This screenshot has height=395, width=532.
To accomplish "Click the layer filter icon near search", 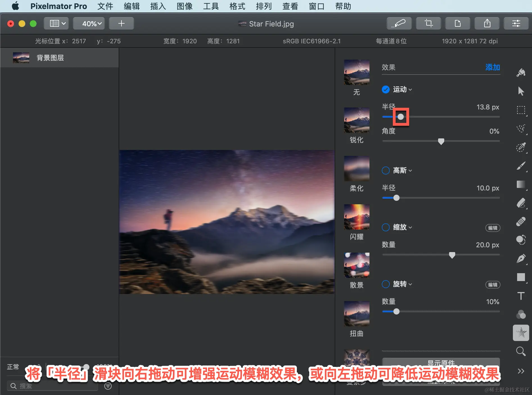I will coord(108,386).
